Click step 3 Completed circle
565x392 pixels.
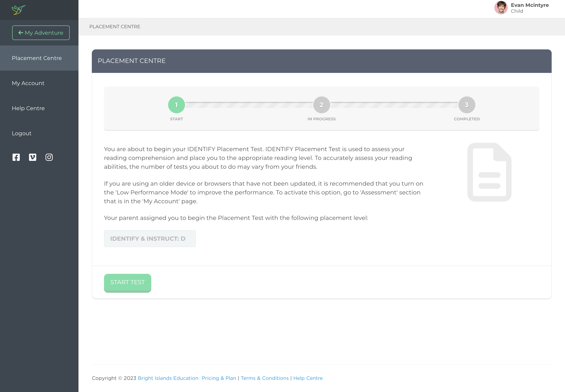tap(467, 105)
